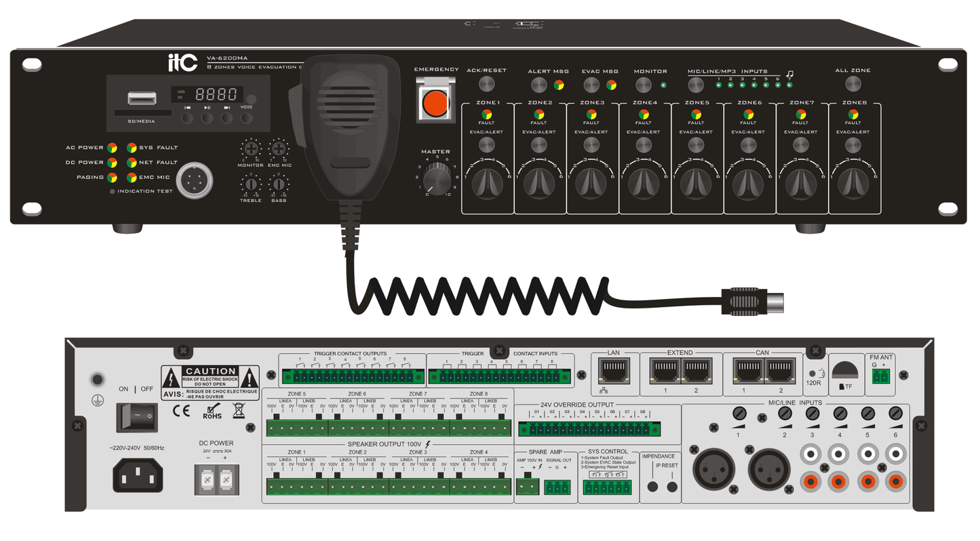Click the AC POWER indicator LED

112,147
